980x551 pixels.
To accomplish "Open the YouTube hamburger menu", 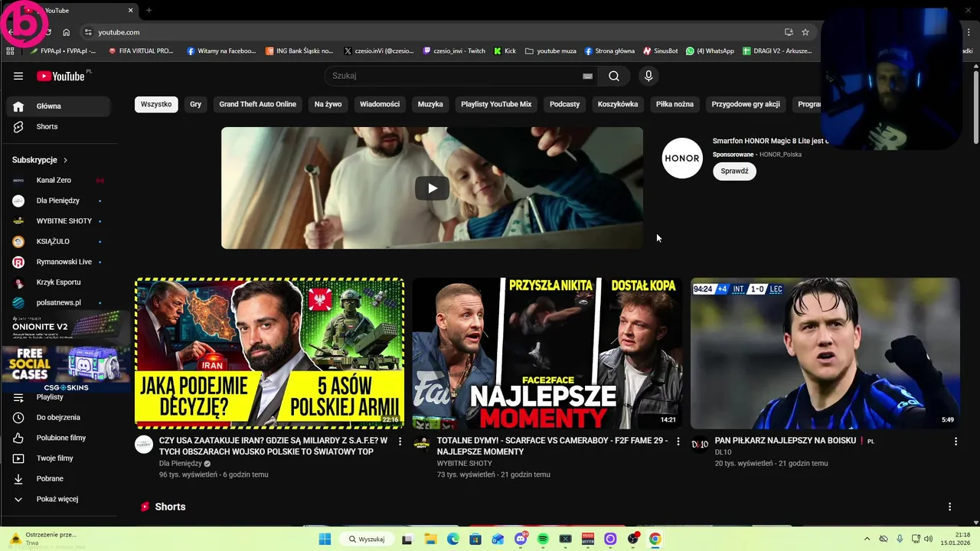I will (x=18, y=76).
